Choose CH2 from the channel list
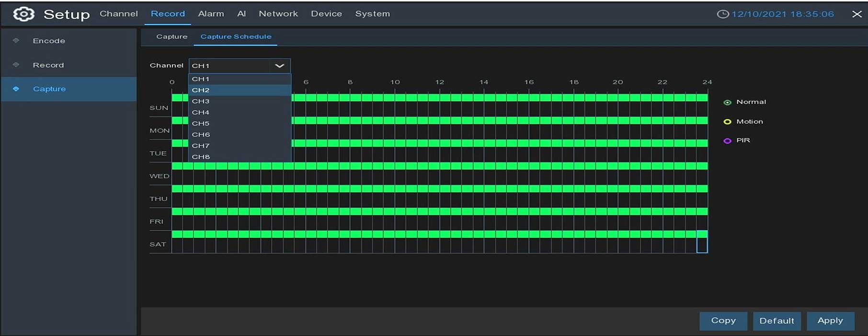868x336 pixels. 201,90
